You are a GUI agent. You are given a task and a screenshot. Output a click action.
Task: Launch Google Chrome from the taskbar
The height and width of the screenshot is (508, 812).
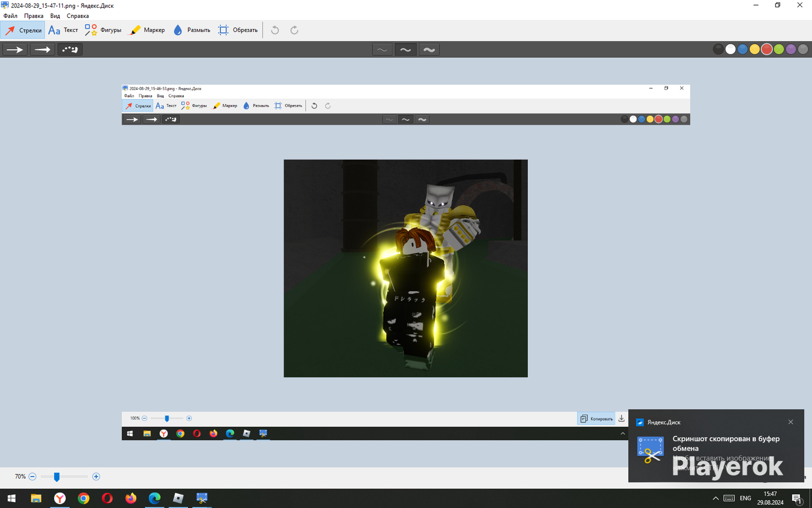(x=84, y=498)
